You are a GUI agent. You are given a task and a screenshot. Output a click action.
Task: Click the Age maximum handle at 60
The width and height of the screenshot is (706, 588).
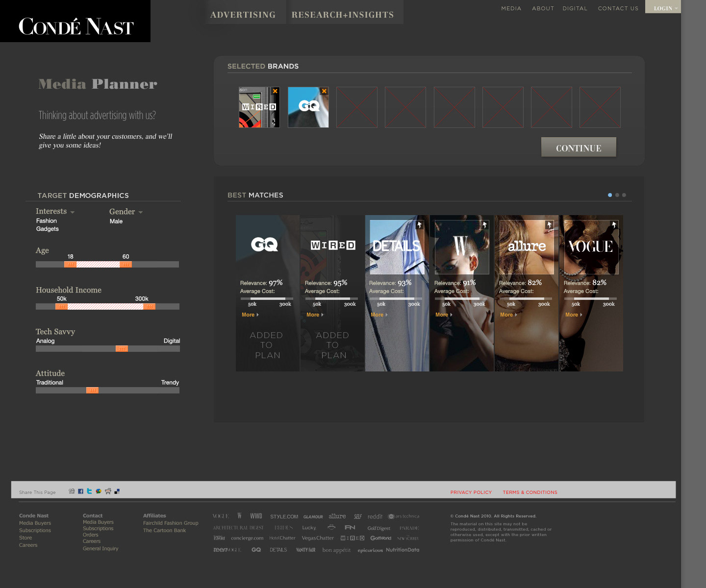coord(126,265)
